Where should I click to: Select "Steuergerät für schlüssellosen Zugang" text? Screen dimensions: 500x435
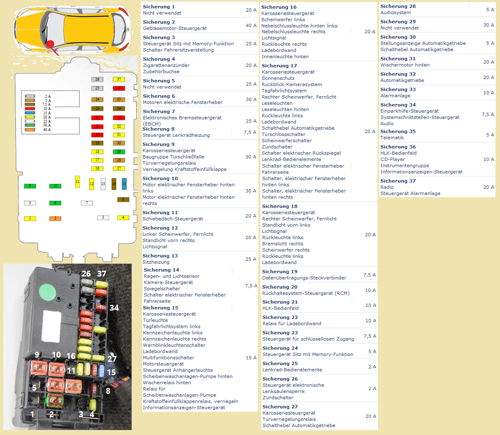click(x=308, y=339)
